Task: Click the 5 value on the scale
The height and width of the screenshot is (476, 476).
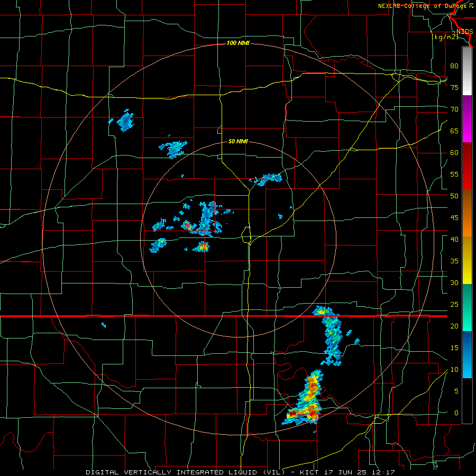Action: pyautogui.click(x=456, y=391)
